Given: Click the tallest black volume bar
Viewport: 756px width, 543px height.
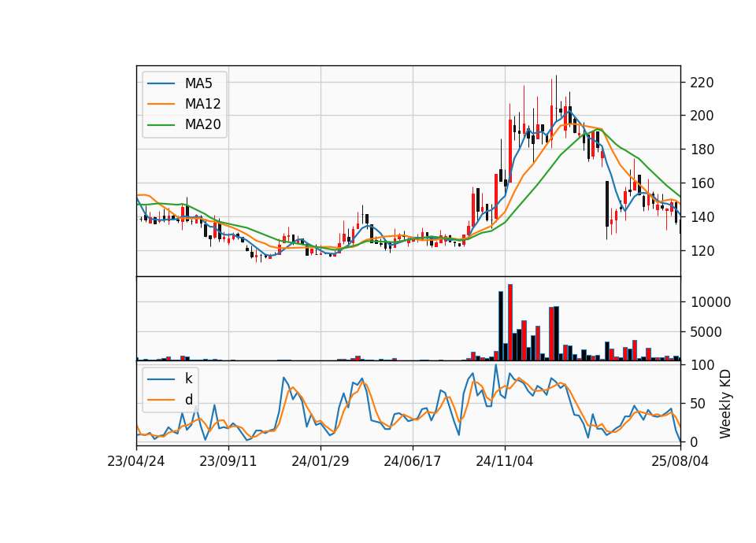Looking at the screenshot, I should pos(501,326).
